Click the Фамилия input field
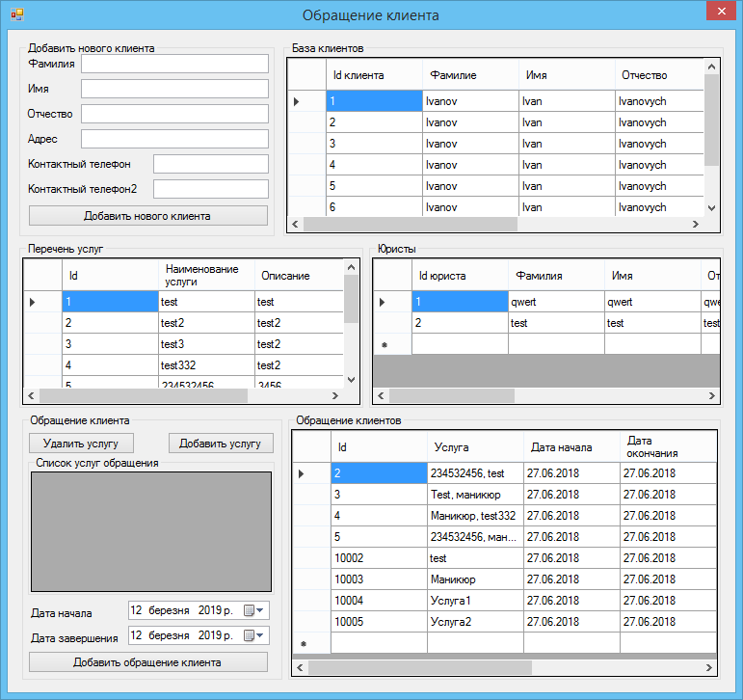 (x=174, y=64)
